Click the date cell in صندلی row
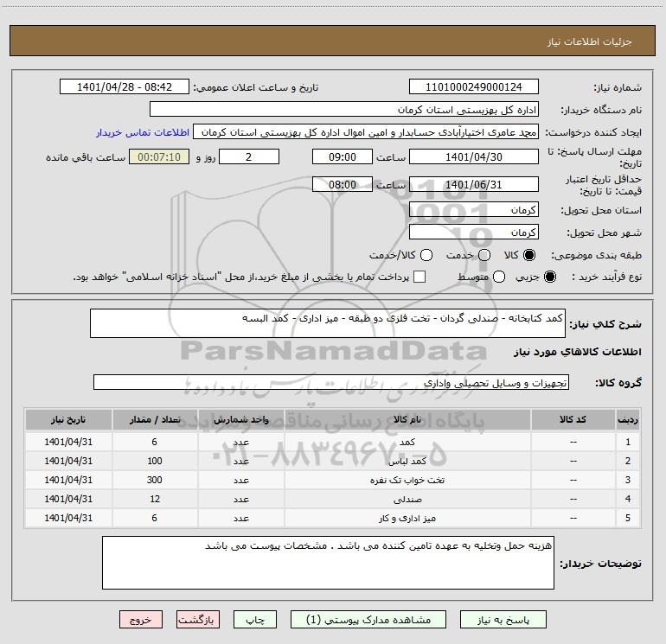666x644 pixels. coord(68,500)
